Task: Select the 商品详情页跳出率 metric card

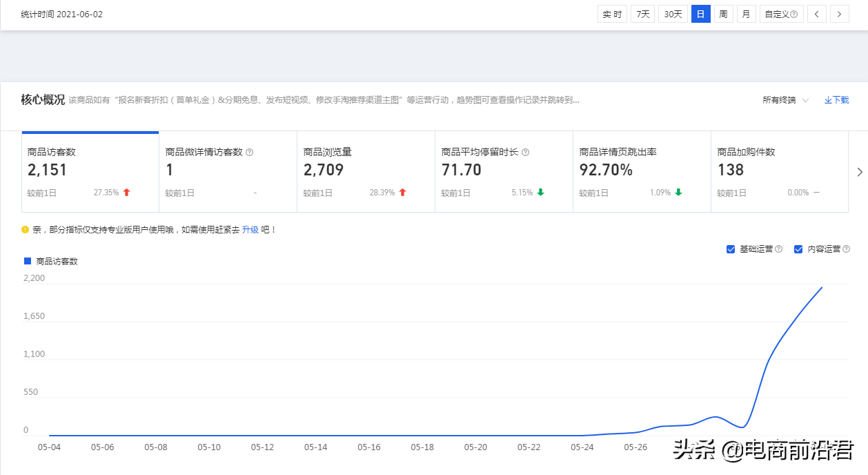Action: (642, 172)
